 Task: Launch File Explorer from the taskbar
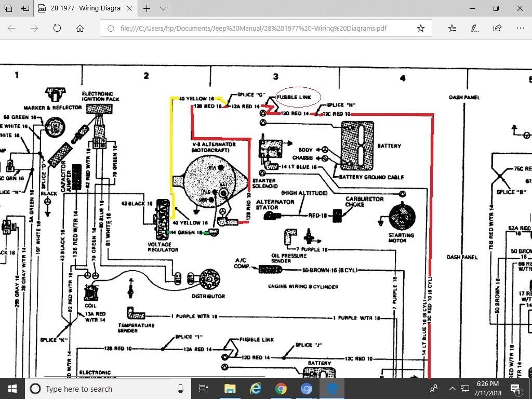pyautogui.click(x=229, y=389)
